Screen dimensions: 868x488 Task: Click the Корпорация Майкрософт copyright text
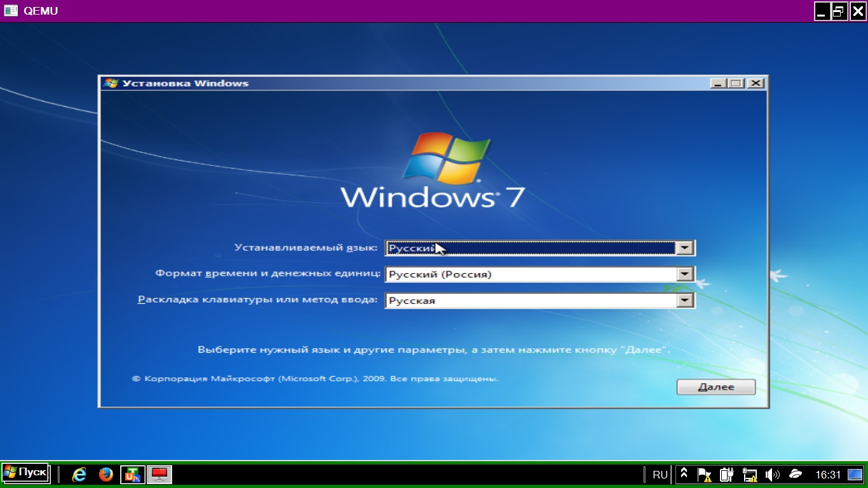[315, 378]
